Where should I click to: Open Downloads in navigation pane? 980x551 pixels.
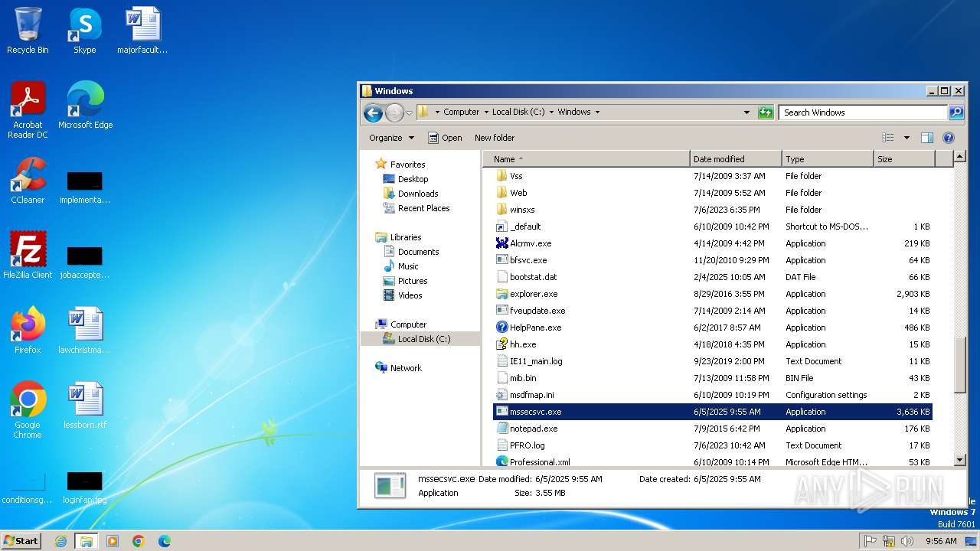418,194
